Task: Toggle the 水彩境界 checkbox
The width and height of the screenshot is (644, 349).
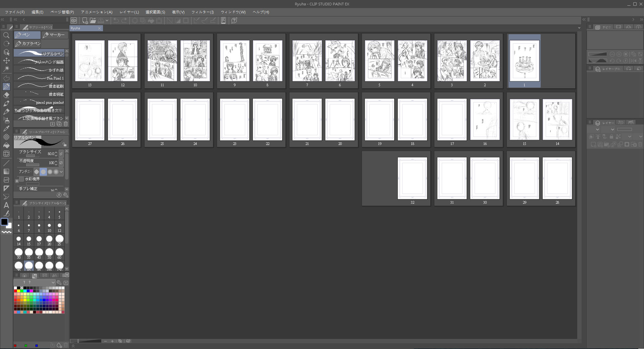Action: click(21, 179)
